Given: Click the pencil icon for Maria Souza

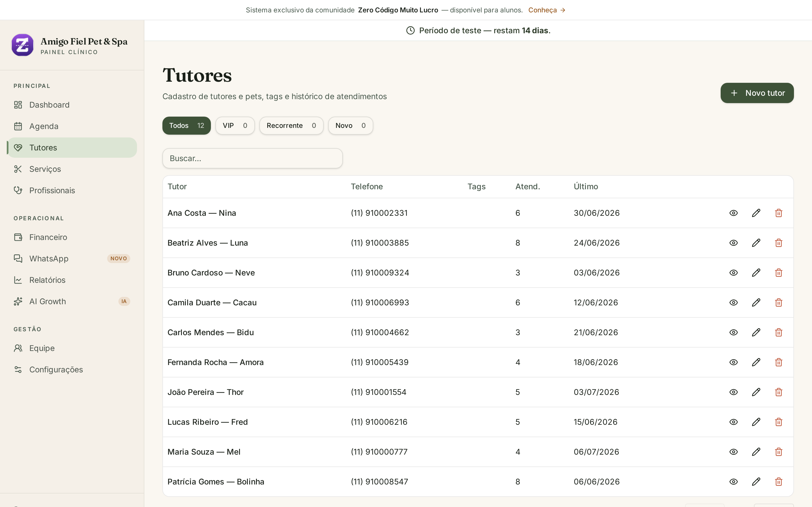Looking at the screenshot, I should [756, 452].
